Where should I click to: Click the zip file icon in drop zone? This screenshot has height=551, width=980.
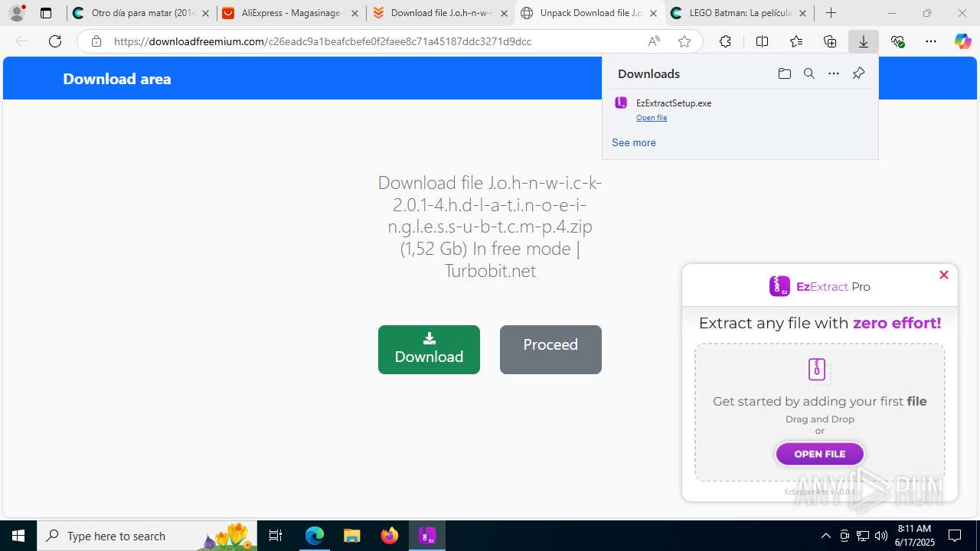pyautogui.click(x=818, y=370)
